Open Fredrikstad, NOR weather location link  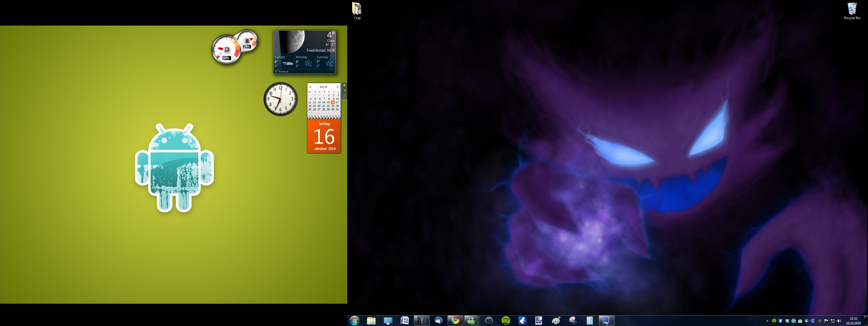point(321,50)
